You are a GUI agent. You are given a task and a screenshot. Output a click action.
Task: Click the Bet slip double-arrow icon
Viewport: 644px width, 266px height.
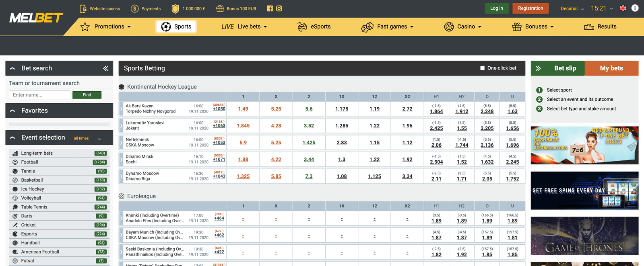(x=538, y=68)
